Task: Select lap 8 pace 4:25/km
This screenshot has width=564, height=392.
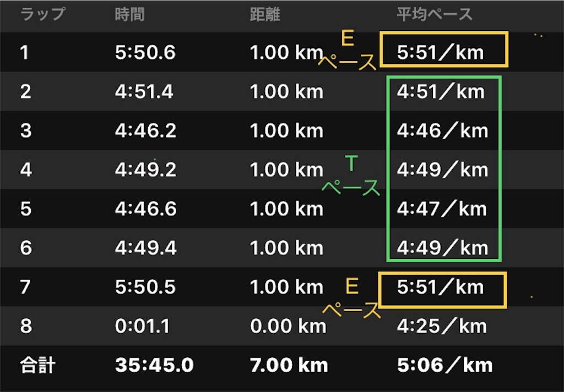Action: pos(442,326)
